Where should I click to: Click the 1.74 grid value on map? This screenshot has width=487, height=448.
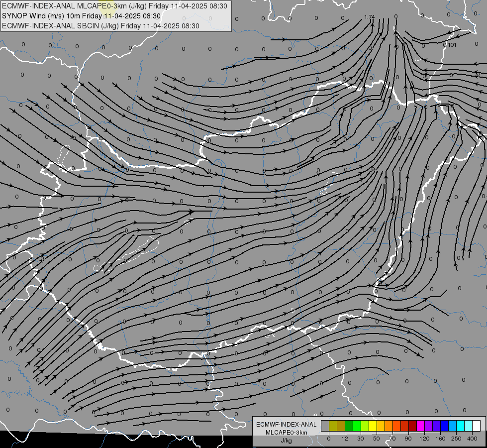(369, 17)
